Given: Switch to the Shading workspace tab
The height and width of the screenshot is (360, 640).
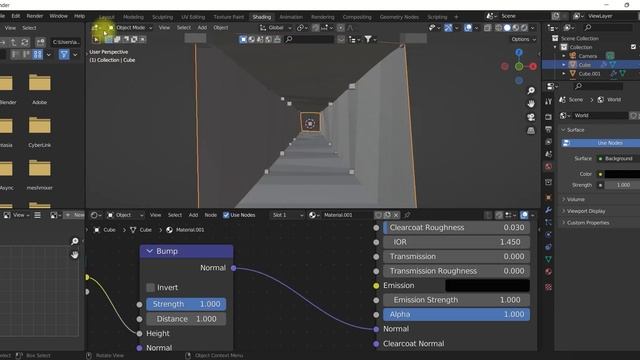Looking at the screenshot, I should click(x=262, y=17).
